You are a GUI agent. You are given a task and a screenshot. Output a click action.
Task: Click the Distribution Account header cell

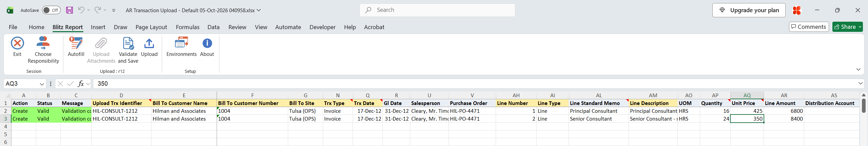click(x=831, y=103)
